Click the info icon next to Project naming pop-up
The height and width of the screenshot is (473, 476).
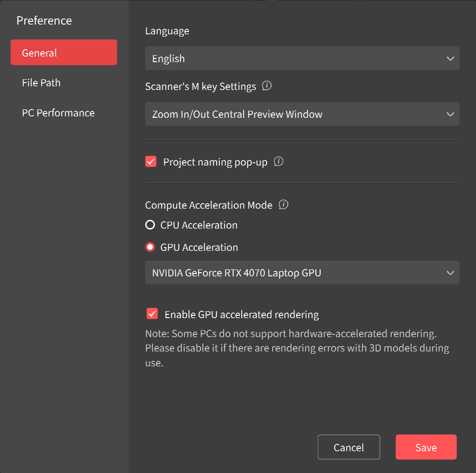click(278, 162)
